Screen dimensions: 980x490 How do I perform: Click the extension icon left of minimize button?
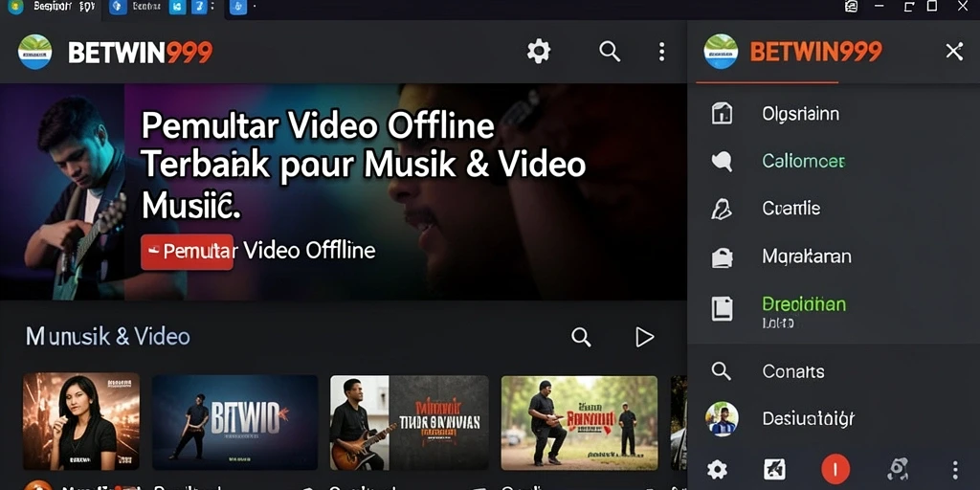(x=851, y=7)
